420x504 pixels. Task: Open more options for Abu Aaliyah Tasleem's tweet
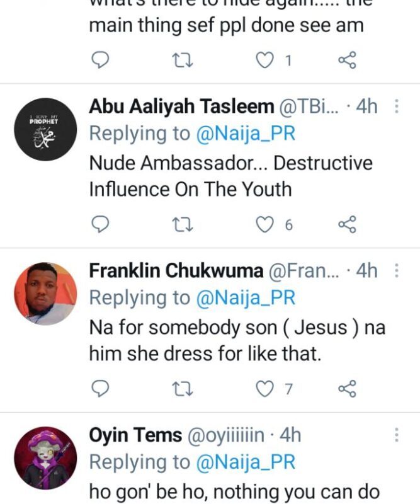397,106
